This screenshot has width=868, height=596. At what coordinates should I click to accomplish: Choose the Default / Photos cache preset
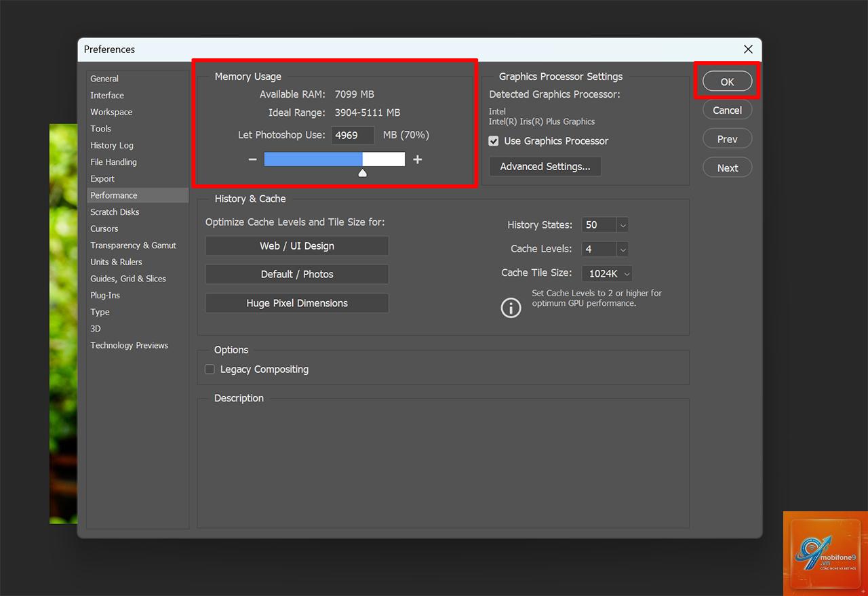point(297,275)
